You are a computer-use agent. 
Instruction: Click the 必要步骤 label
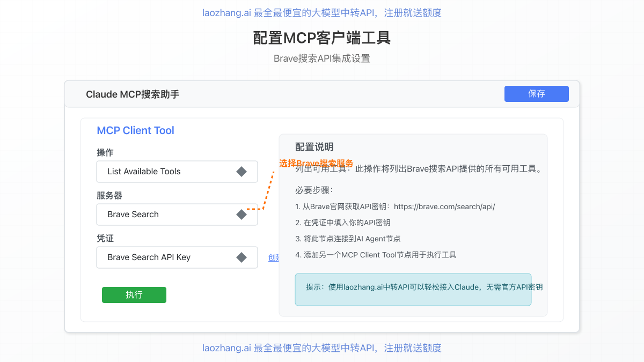click(x=314, y=190)
